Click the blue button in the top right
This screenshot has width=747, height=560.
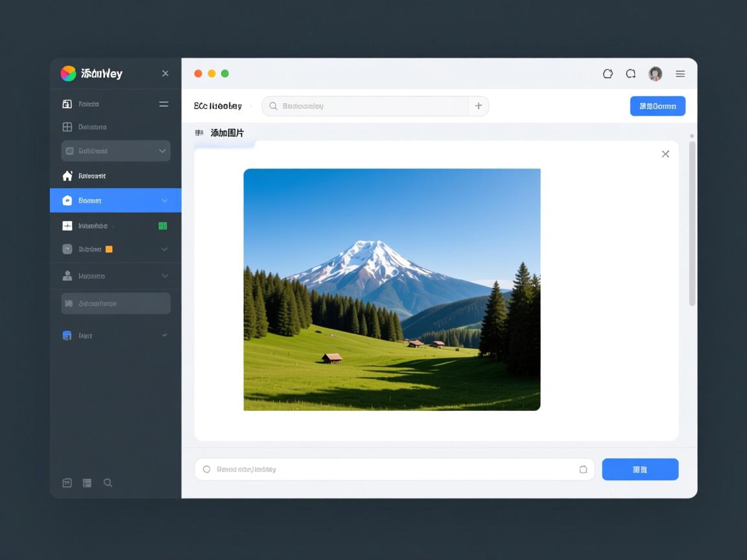(x=658, y=106)
